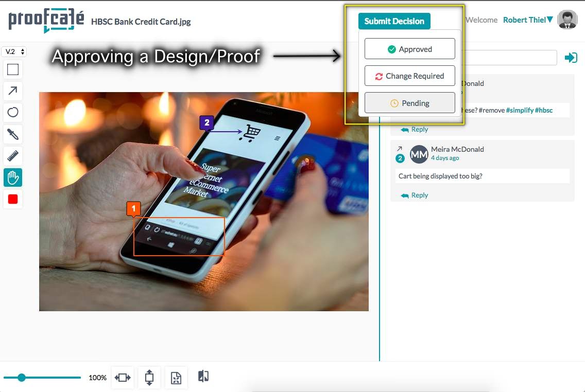Choose the Pending decision option
Viewport: 585px width, 392px height.
[x=409, y=103]
